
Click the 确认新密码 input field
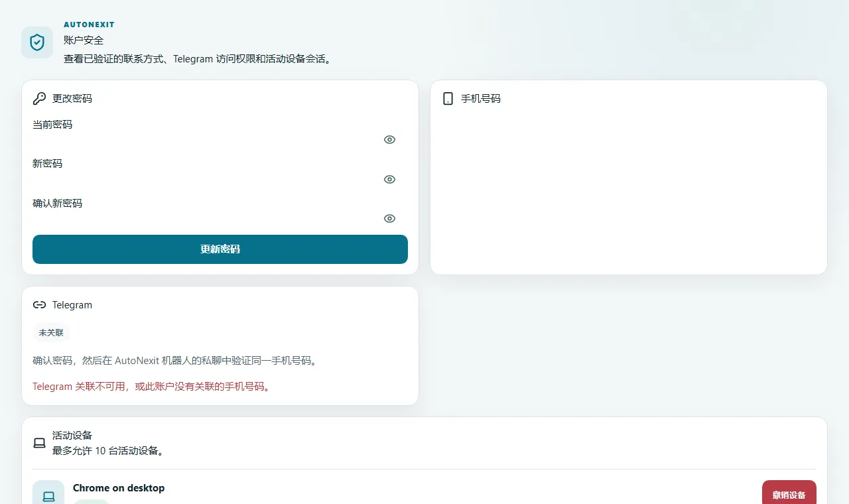click(220, 219)
